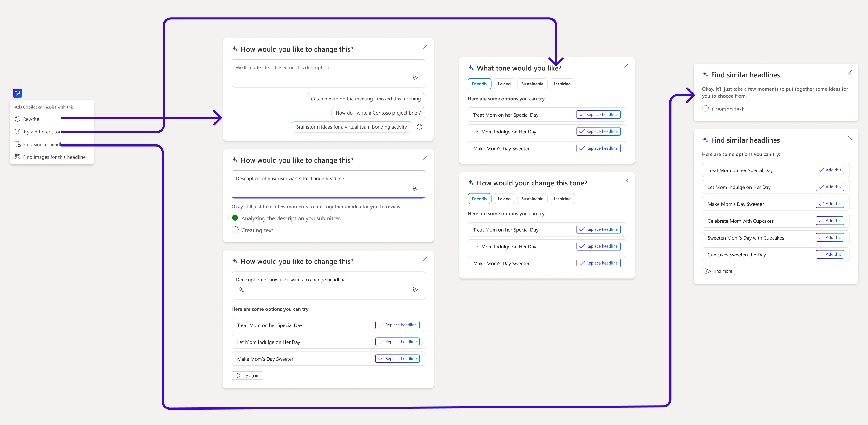Select Loving in 'How would your change this tone?'
Viewport: 868px width, 425px height.
point(504,199)
